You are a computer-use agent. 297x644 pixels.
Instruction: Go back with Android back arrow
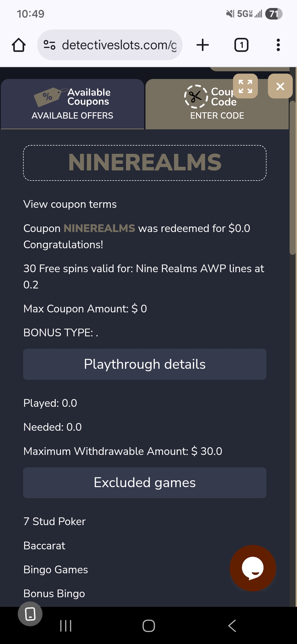232,626
